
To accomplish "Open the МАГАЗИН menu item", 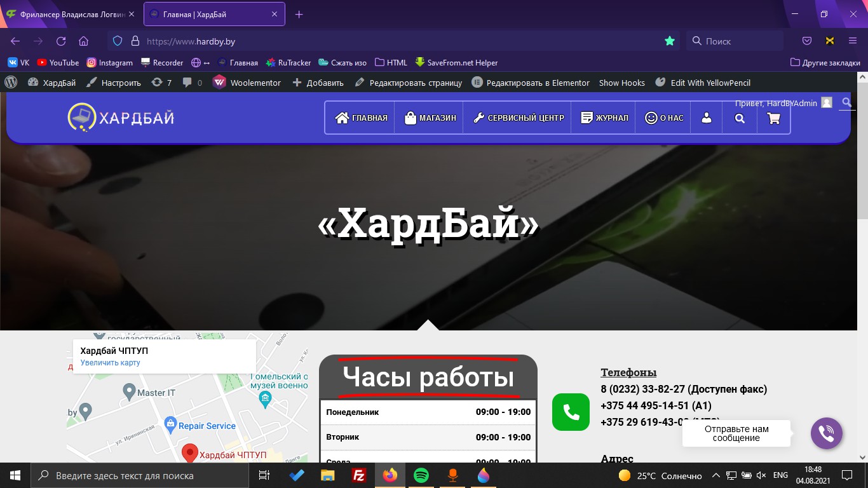I will pyautogui.click(x=430, y=118).
